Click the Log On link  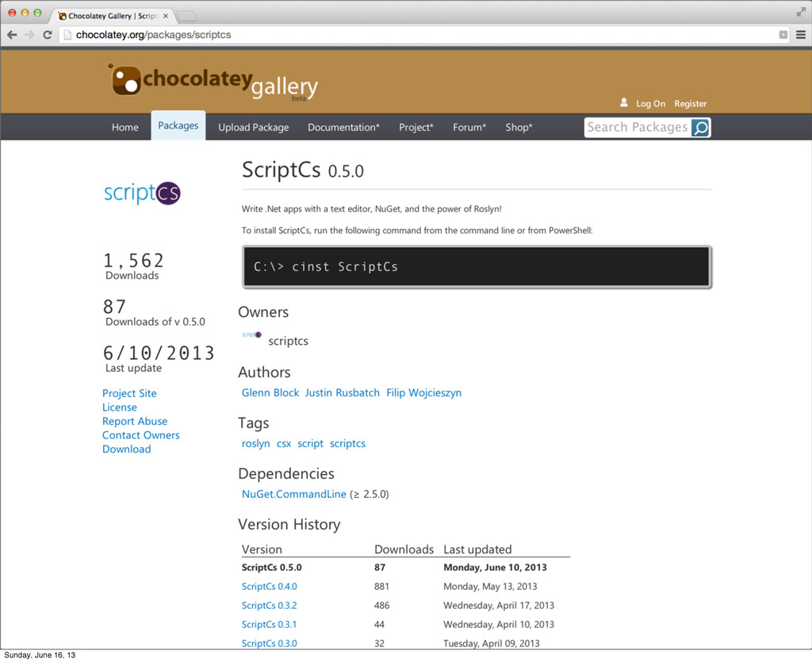(650, 104)
